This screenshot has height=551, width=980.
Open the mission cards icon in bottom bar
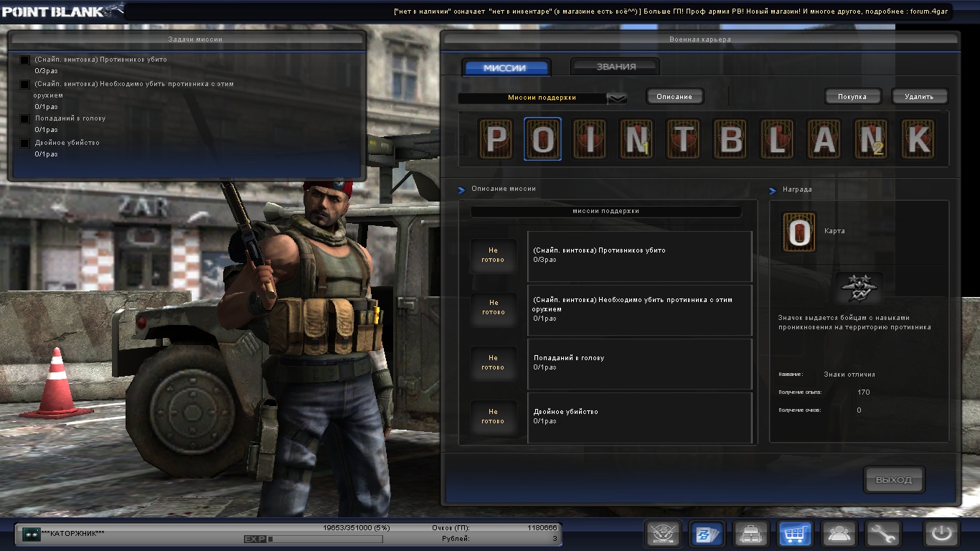tap(707, 534)
